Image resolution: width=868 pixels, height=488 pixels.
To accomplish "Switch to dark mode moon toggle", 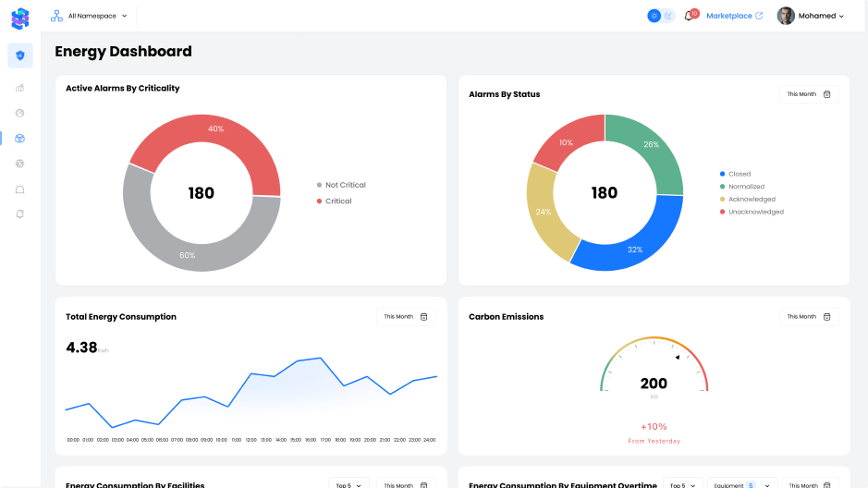I will click(x=668, y=16).
